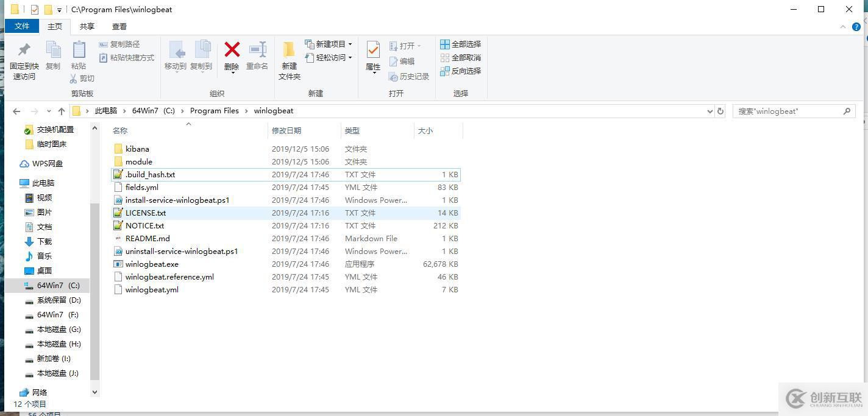This screenshot has width=868, height=416.
Task: Click the Pin to Quick access icon
Action: 24,50
